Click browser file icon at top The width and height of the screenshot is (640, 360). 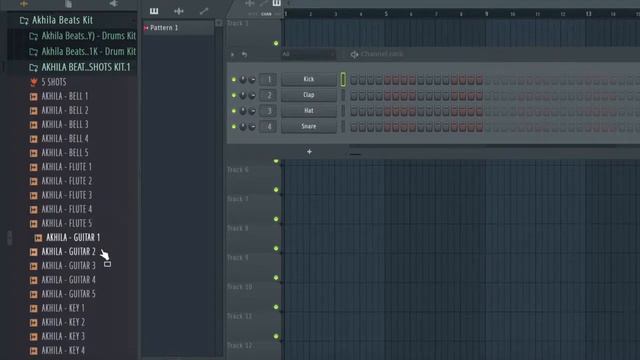click(x=69, y=4)
